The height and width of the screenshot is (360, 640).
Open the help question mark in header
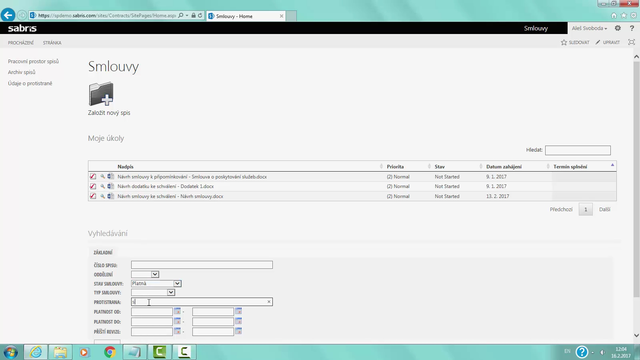click(631, 28)
